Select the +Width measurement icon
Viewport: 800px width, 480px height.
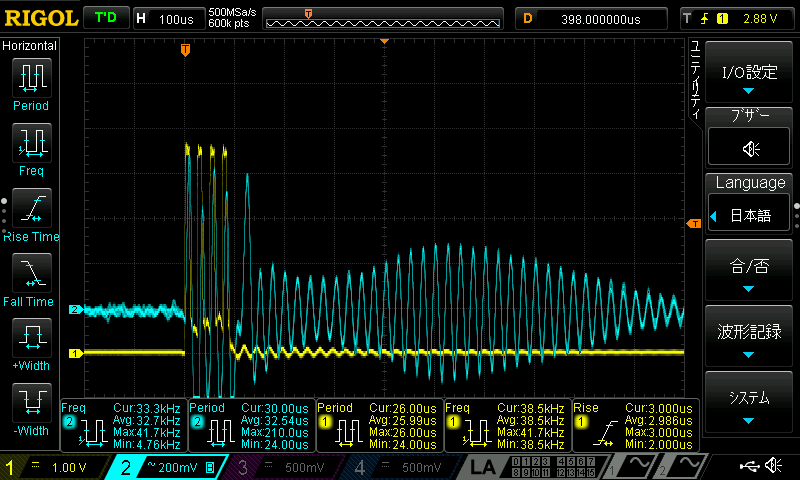[31, 340]
